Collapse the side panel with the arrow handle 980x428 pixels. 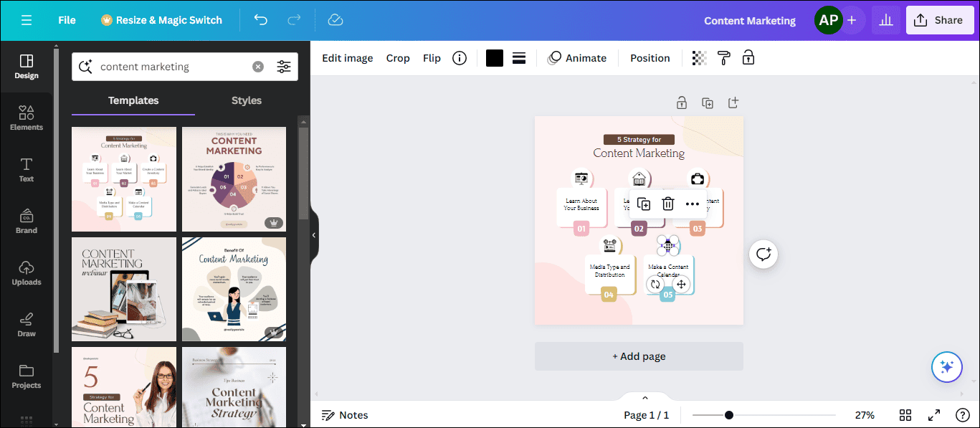(313, 235)
